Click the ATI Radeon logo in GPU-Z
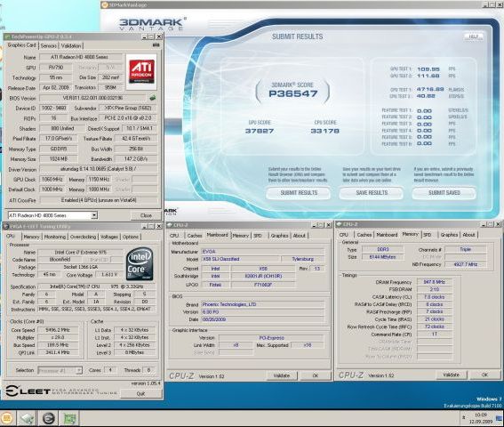The width and height of the screenshot is (504, 427). click(x=141, y=71)
